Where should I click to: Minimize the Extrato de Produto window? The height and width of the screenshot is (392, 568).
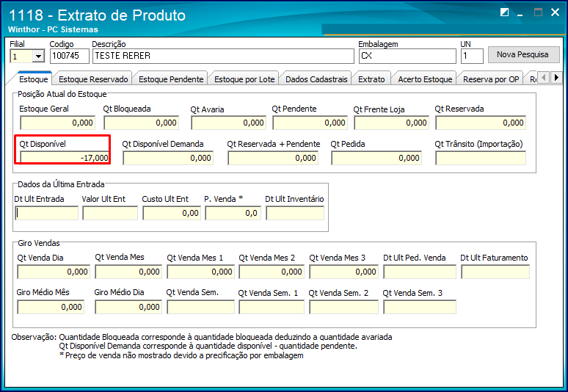tap(520, 14)
